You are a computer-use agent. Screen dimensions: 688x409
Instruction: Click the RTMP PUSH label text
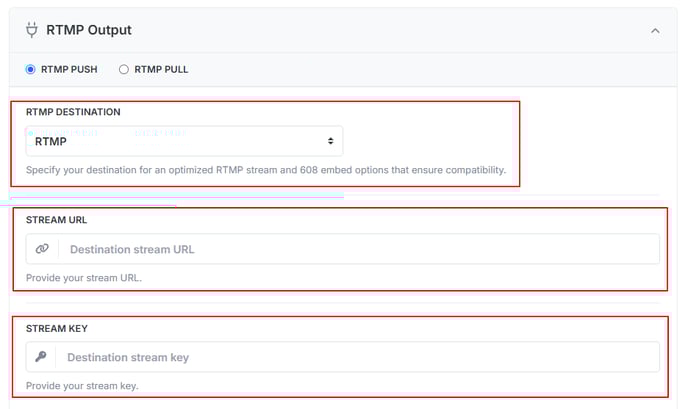tap(69, 69)
